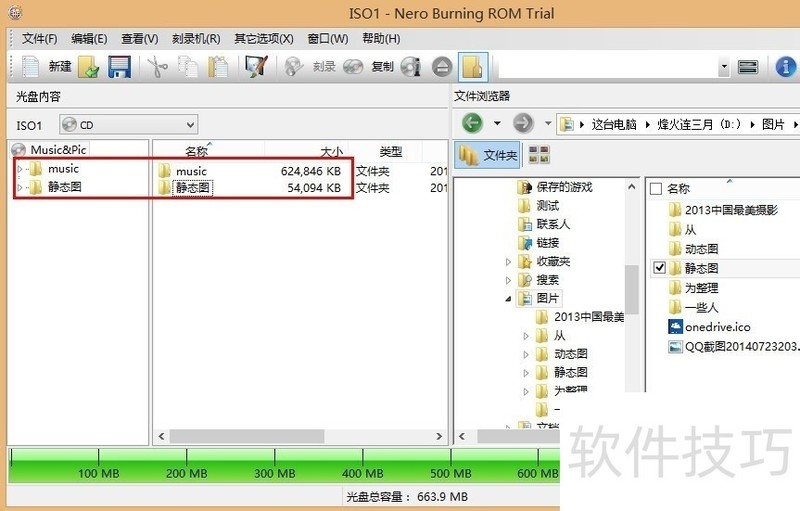
Task: Click the Copy disc icon
Action: (x=353, y=67)
